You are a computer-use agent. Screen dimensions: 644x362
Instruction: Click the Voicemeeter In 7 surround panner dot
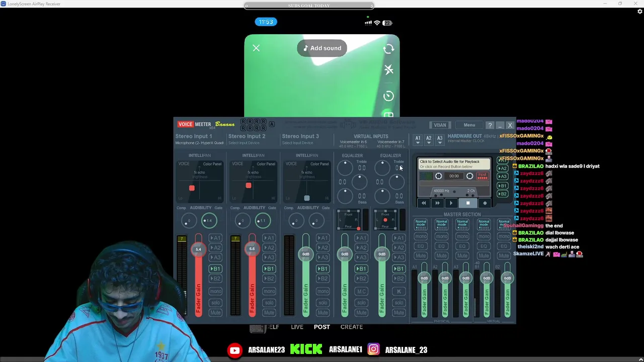pos(385,220)
